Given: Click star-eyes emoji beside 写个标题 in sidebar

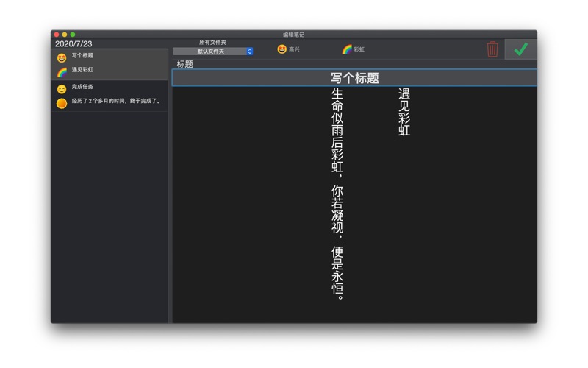Looking at the screenshot, I should 62,57.
